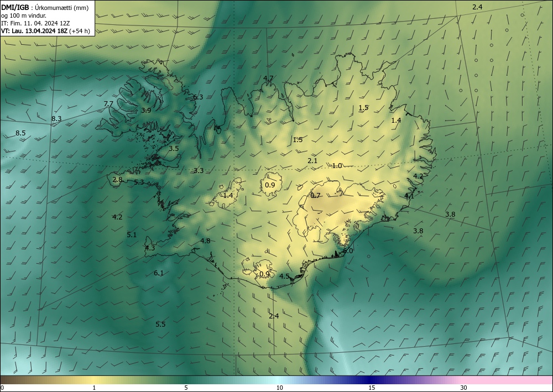This screenshot has height=392, width=553.
Task: Select the 4.7 precipitation value
Action: 268,79
